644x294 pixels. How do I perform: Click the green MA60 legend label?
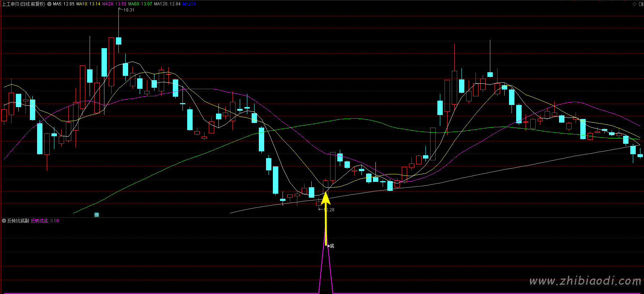point(140,4)
